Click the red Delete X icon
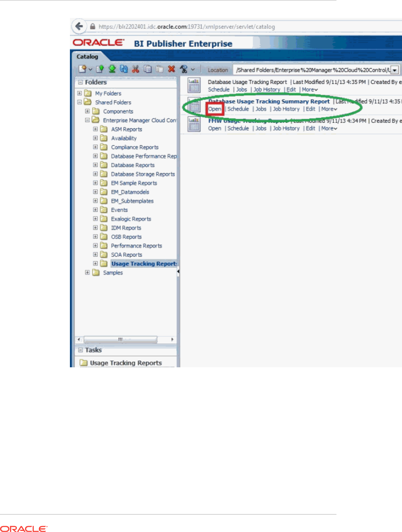The width and height of the screenshot is (402, 532). [x=172, y=69]
